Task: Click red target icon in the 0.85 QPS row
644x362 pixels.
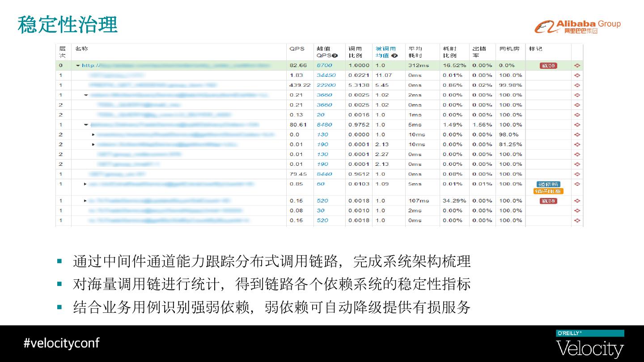Action: click(x=577, y=184)
